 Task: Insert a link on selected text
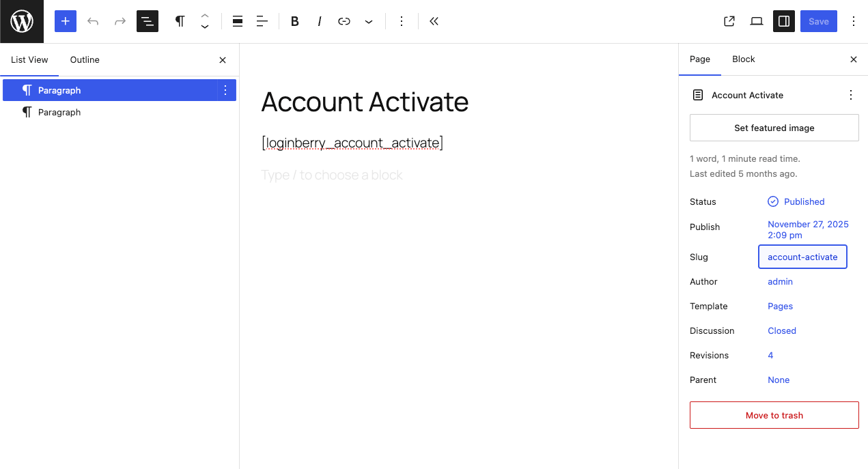344,21
